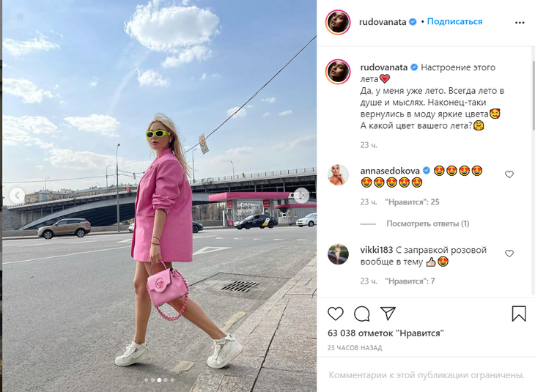This screenshot has width=535, height=392.
Task: Like annasedokova's comment
Action: click(x=509, y=174)
